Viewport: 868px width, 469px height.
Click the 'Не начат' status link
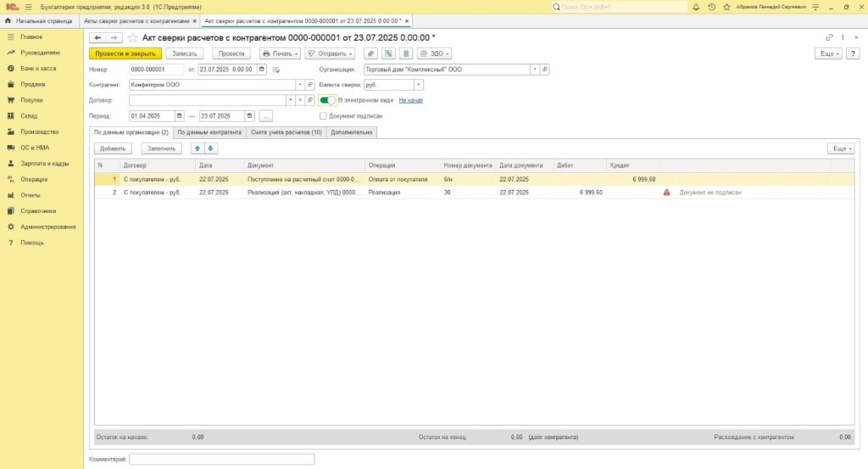[410, 100]
